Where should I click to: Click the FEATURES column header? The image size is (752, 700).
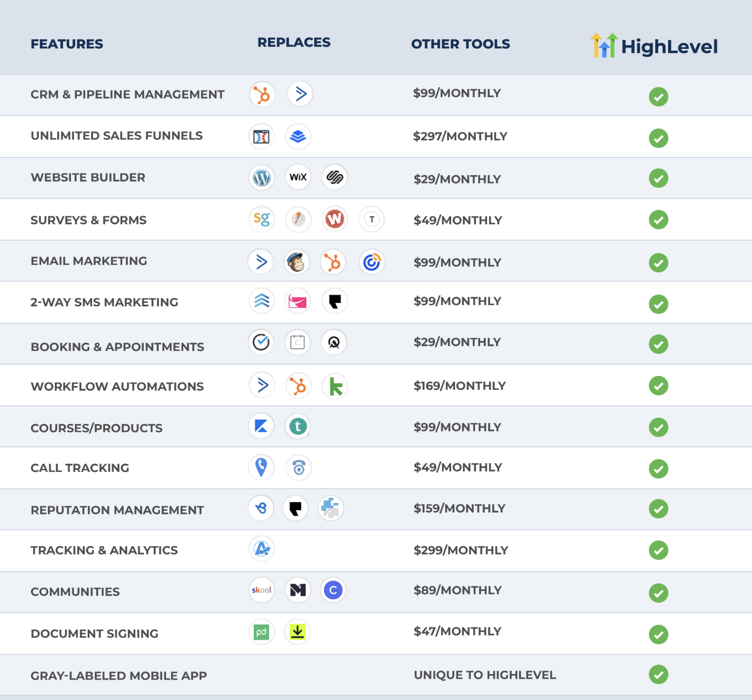tap(67, 44)
